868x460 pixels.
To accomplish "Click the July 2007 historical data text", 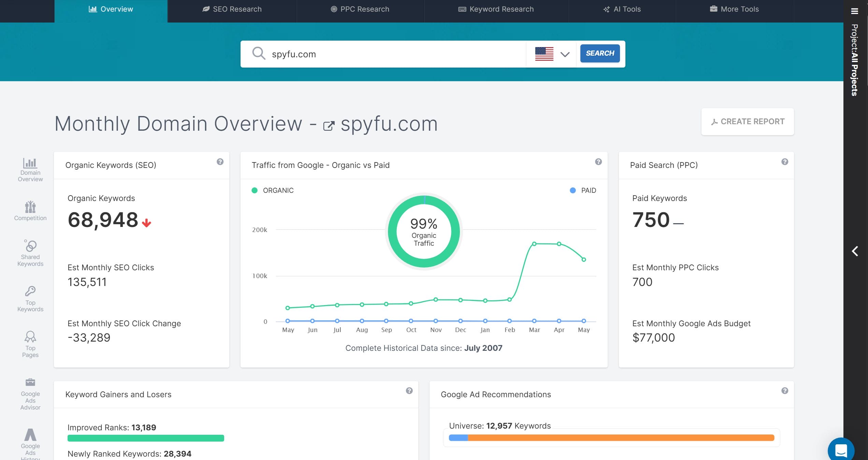I will coord(483,348).
